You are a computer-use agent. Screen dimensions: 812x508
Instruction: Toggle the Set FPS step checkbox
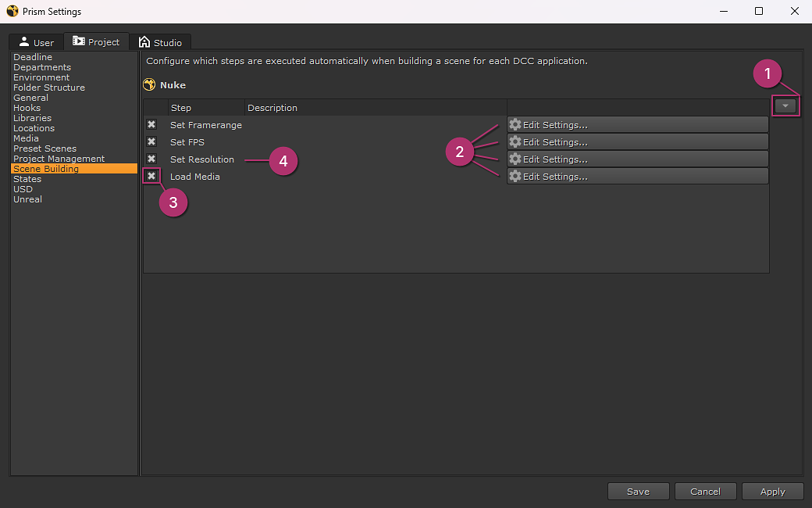pyautogui.click(x=151, y=141)
